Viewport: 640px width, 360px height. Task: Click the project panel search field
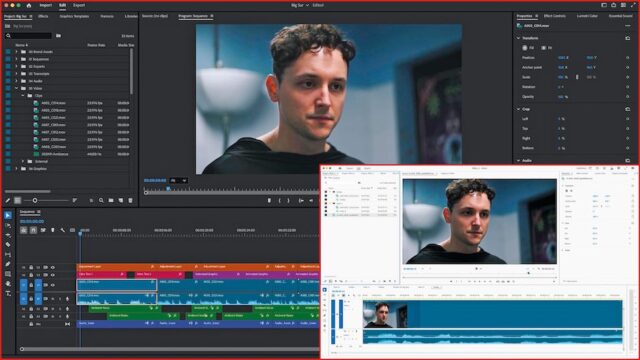click(x=32, y=36)
